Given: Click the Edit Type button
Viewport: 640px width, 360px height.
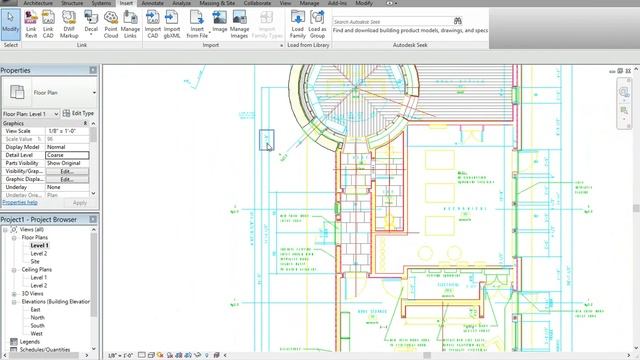Looking at the screenshot, I should [x=78, y=113].
